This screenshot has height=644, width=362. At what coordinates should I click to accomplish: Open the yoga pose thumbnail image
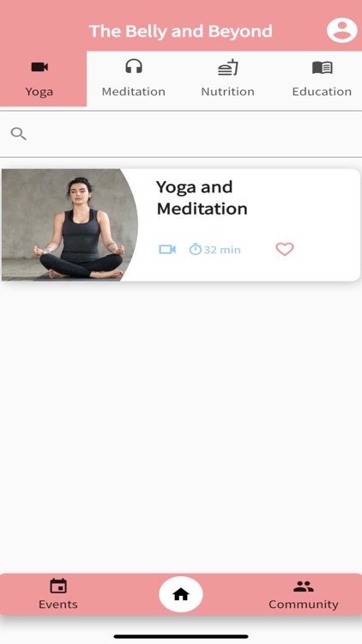pyautogui.click(x=69, y=225)
